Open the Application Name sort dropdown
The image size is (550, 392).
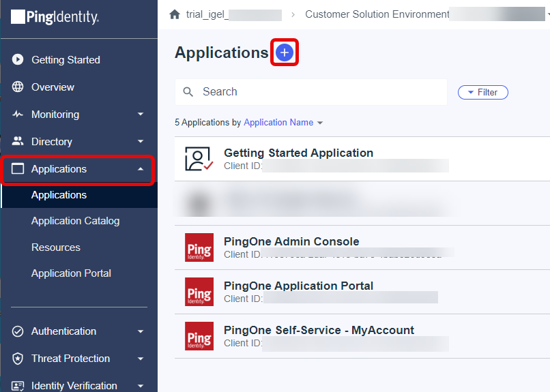(283, 123)
